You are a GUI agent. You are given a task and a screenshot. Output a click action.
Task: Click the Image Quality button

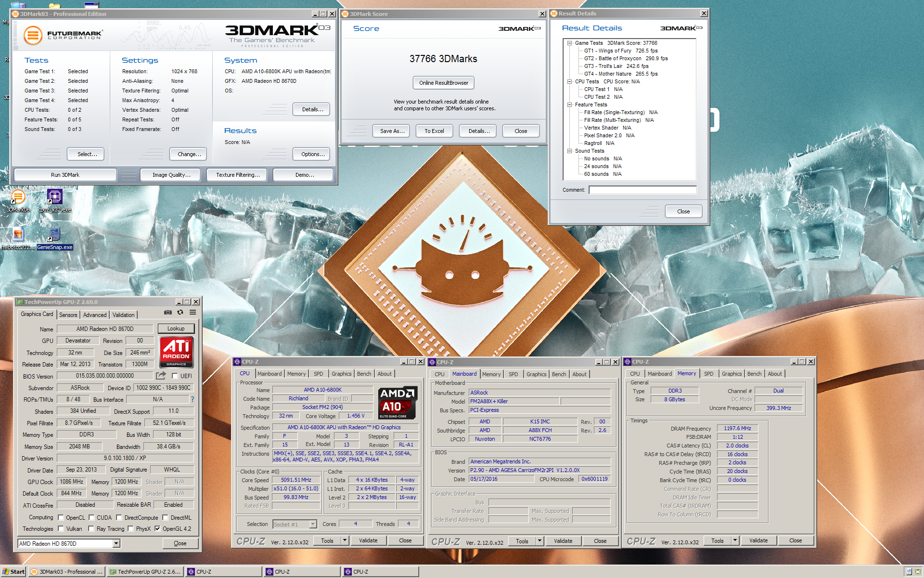point(171,175)
